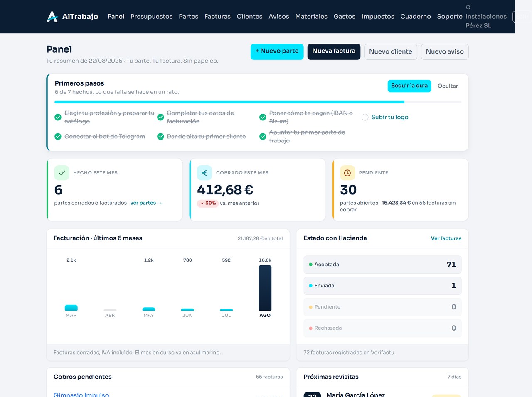
Task: Follow the ver partes link
Action: coord(146,203)
